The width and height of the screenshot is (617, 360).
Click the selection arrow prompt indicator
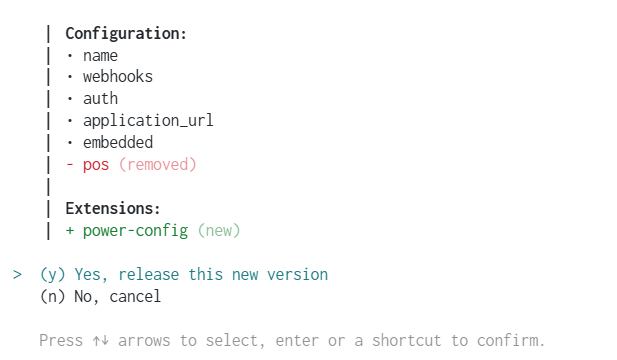point(17,275)
